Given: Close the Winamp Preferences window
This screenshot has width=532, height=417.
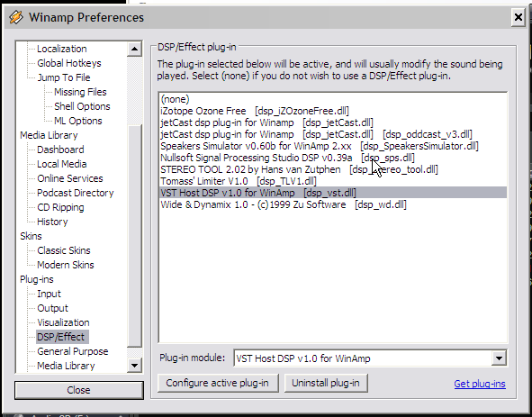Looking at the screenshot, I should (518, 17).
